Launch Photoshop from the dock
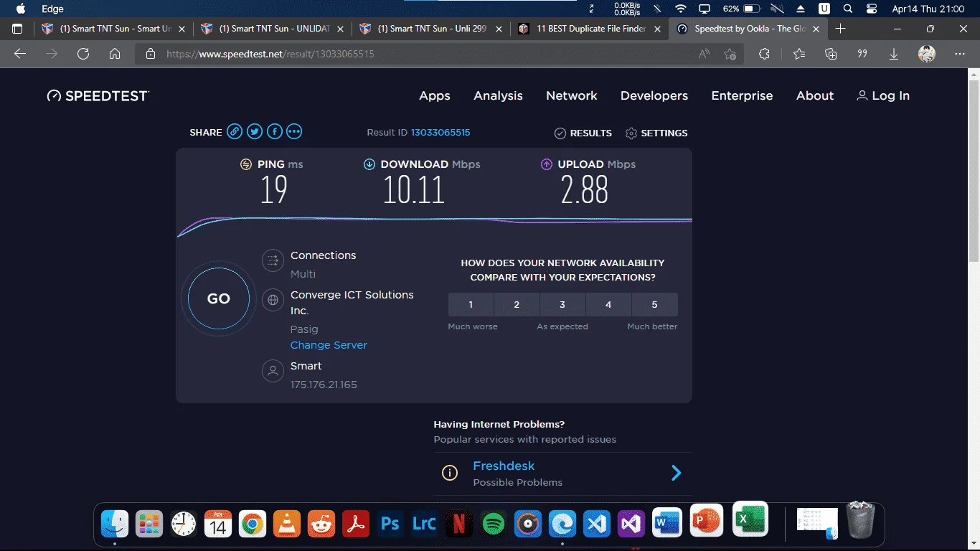This screenshot has width=980, height=551. [390, 524]
